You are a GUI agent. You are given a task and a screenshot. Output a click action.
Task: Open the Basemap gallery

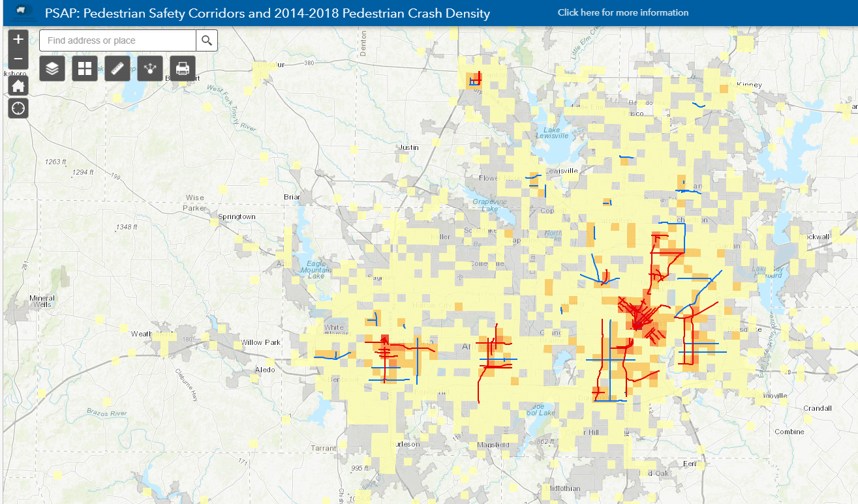pos(84,68)
